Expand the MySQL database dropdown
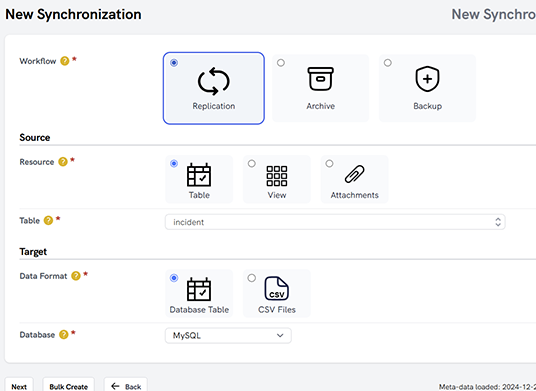This screenshot has height=391, width=536. pos(228,336)
